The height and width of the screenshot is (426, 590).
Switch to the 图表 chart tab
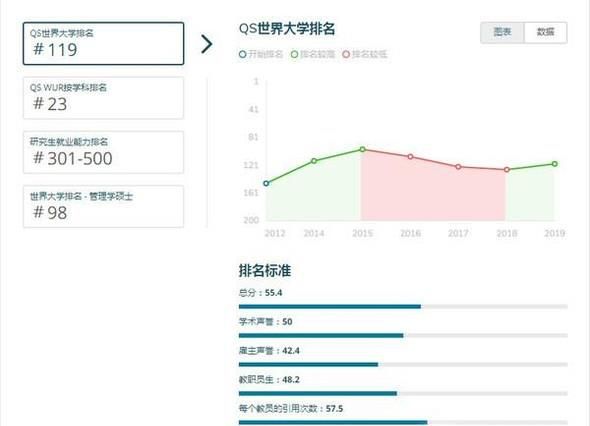pyautogui.click(x=502, y=32)
